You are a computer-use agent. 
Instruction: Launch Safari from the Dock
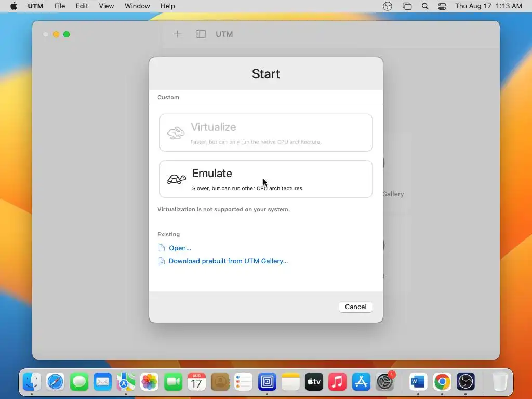coord(55,382)
